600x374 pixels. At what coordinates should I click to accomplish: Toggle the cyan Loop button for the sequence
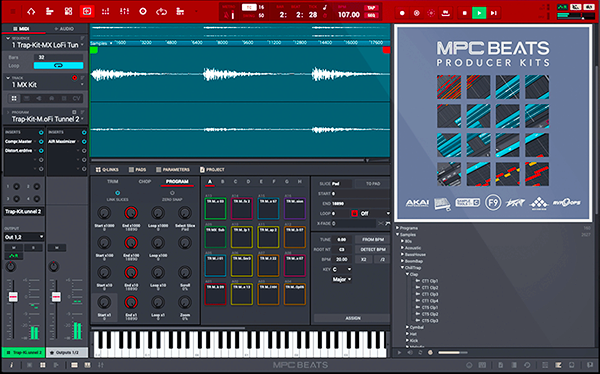click(58, 65)
